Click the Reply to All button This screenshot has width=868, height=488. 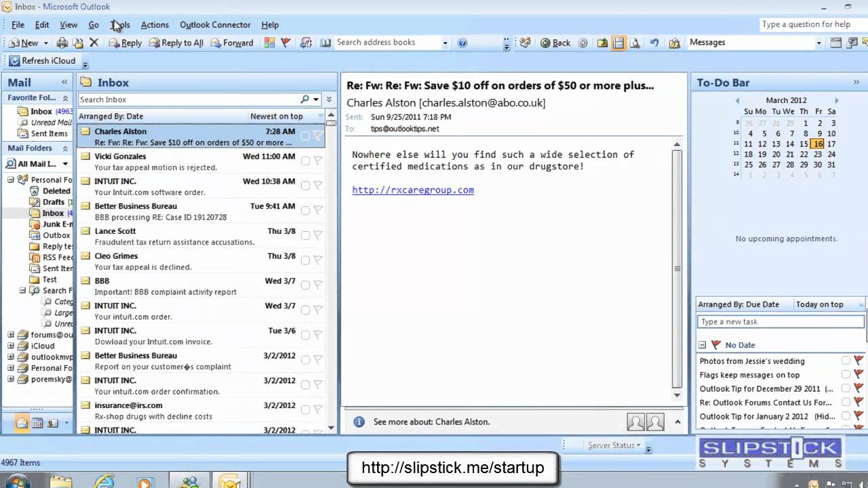(176, 43)
